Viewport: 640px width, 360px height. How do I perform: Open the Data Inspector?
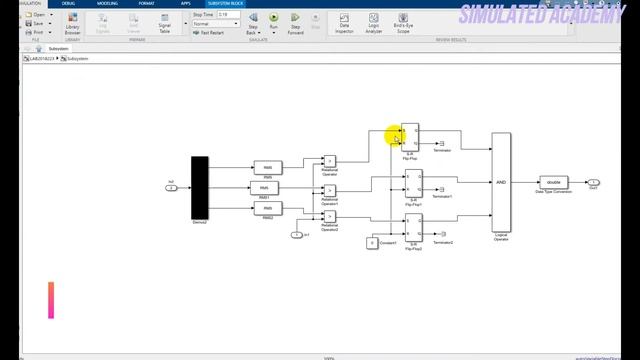[x=344, y=23]
